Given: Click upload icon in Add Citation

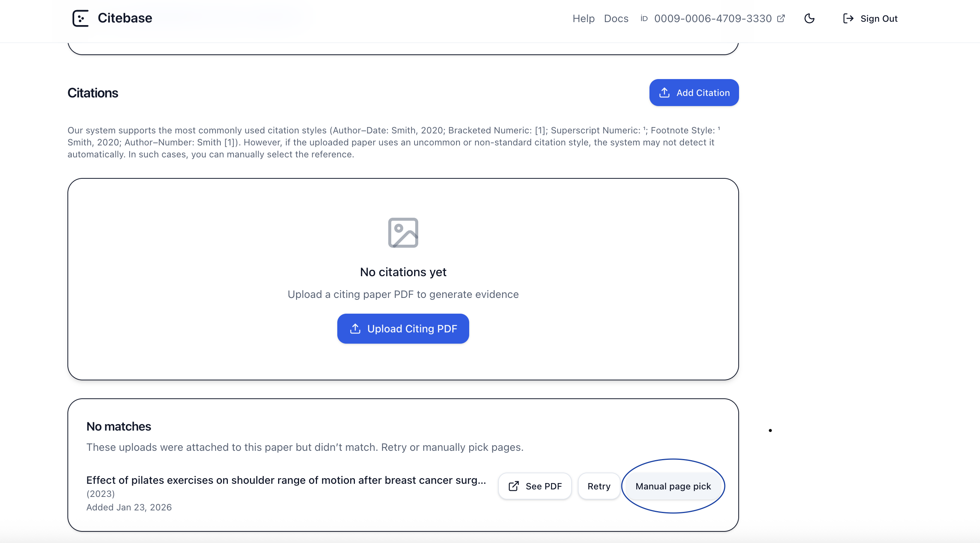Looking at the screenshot, I should click(664, 93).
